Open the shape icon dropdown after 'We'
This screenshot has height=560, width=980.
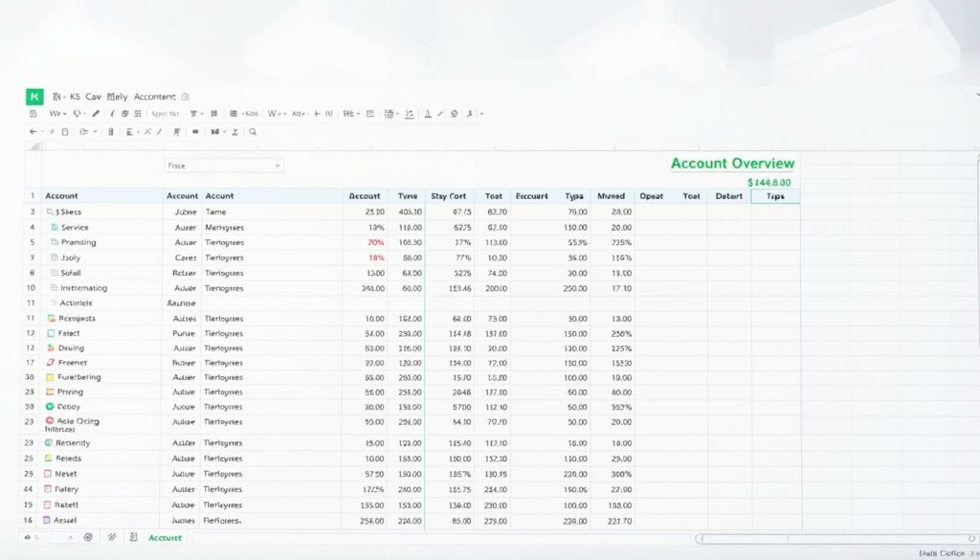[79, 114]
